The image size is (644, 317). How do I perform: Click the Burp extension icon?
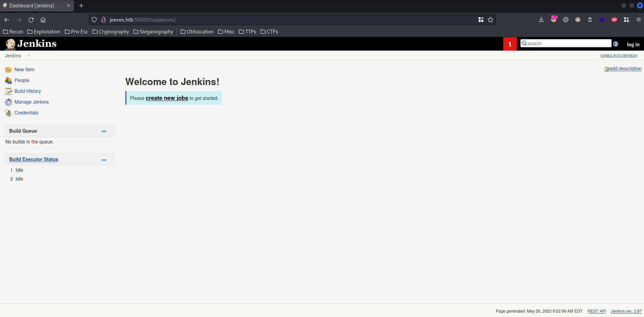click(x=554, y=19)
